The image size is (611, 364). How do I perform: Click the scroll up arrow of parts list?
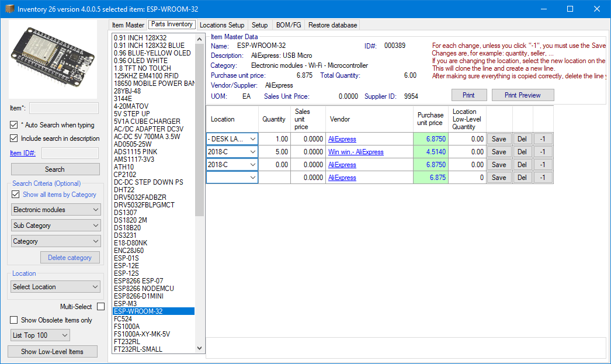click(200, 39)
